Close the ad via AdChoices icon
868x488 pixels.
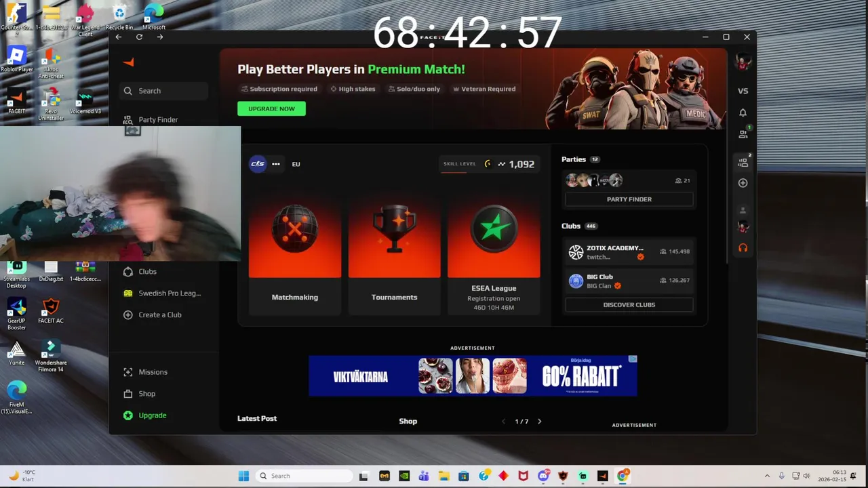(x=633, y=359)
